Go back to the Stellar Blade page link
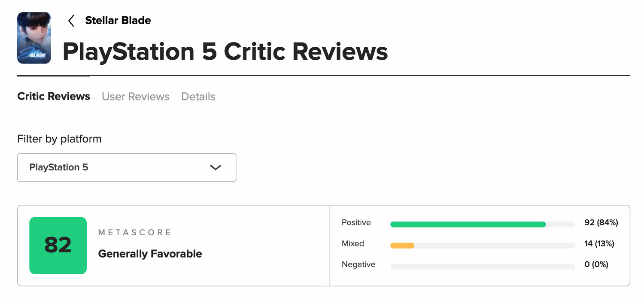 pos(118,20)
